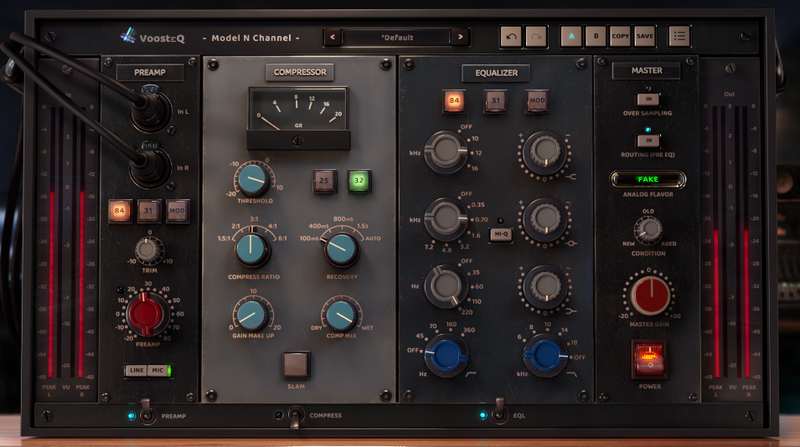Click the blue high-pass filter Hz knob
The width and height of the screenshot is (800, 447).
pyautogui.click(x=446, y=355)
